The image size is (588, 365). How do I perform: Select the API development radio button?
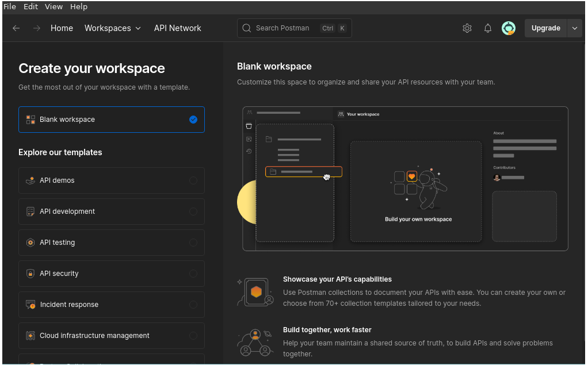[193, 212]
